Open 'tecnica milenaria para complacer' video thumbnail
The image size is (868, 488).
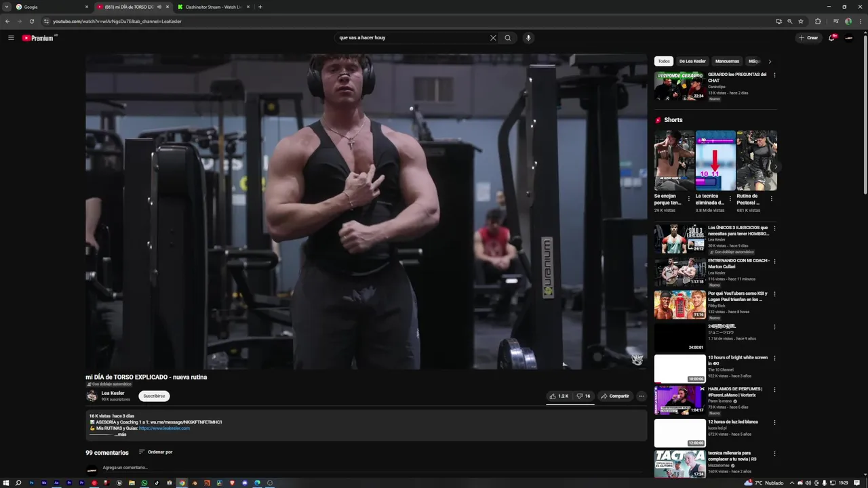679,464
